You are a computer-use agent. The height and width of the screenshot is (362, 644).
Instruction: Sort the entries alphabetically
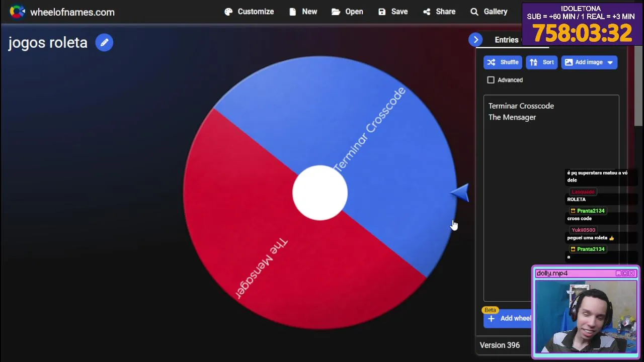click(541, 62)
